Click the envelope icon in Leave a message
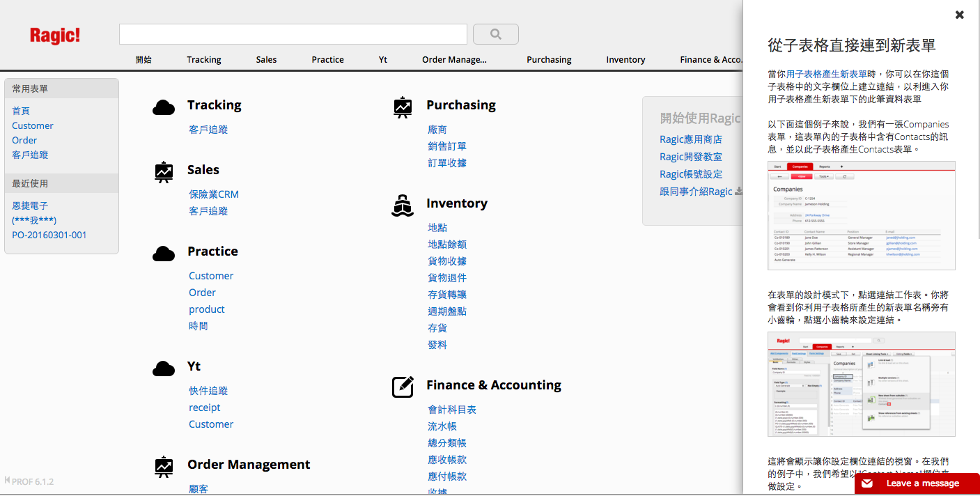The height and width of the screenshot is (496, 980). point(867,483)
